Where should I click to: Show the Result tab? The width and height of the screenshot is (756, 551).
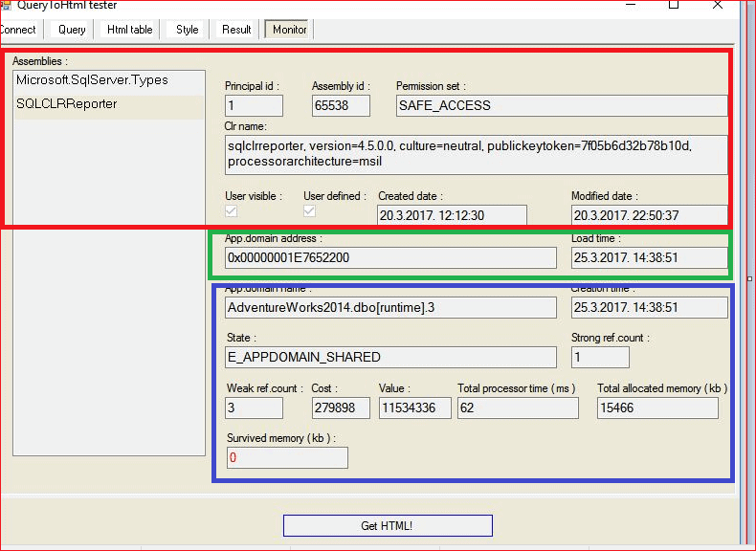coord(236,30)
